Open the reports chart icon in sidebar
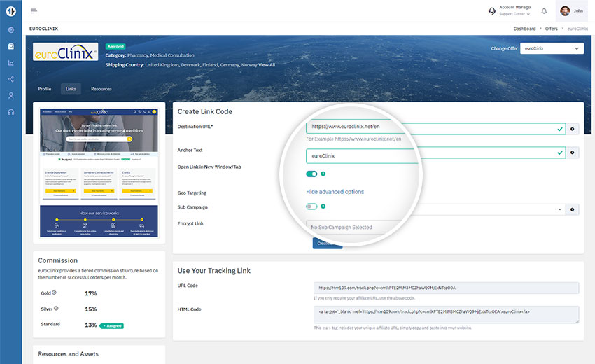The height and width of the screenshot is (364, 595). point(10,63)
